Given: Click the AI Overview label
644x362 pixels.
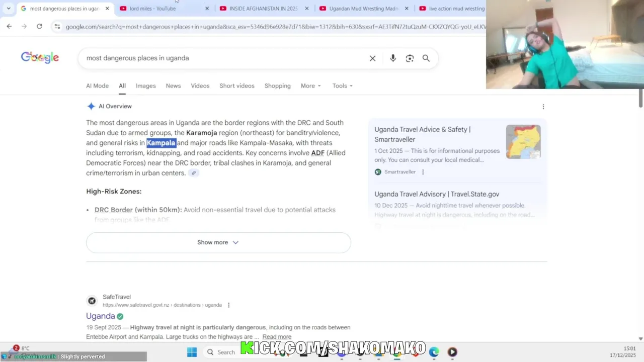Looking at the screenshot, I should [x=115, y=107].
